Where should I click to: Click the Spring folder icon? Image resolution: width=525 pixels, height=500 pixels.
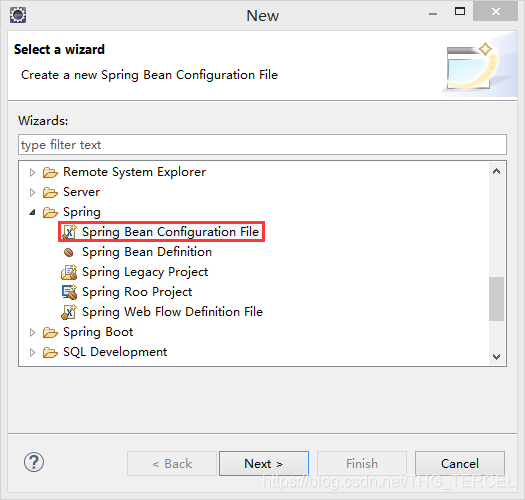[x=50, y=212]
